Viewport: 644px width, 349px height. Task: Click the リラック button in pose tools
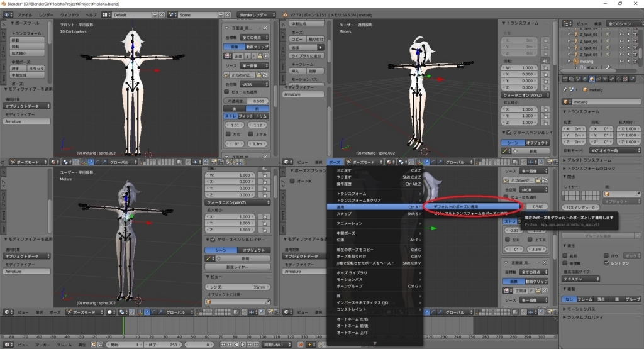click(x=36, y=69)
